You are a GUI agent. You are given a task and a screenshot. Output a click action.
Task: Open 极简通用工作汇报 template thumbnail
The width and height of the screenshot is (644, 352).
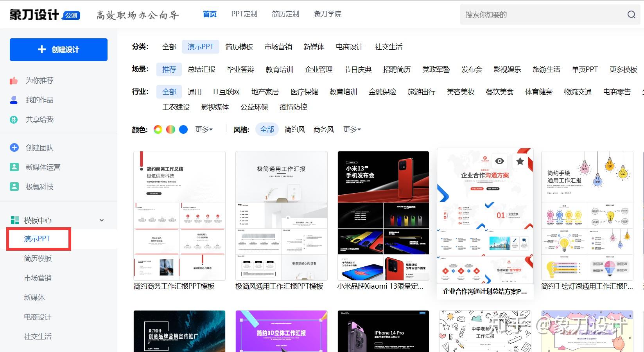coord(282,216)
